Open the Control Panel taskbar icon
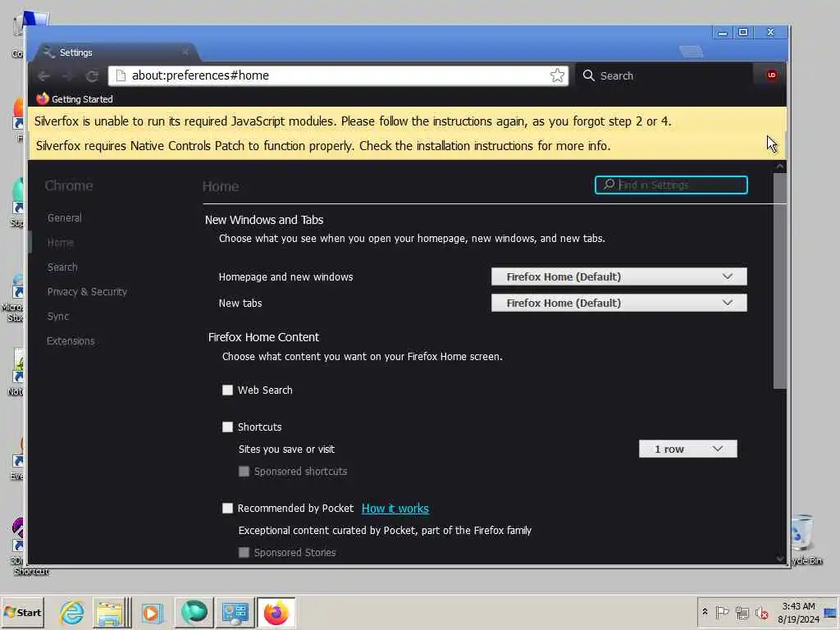This screenshot has width=840, height=630. click(x=235, y=612)
